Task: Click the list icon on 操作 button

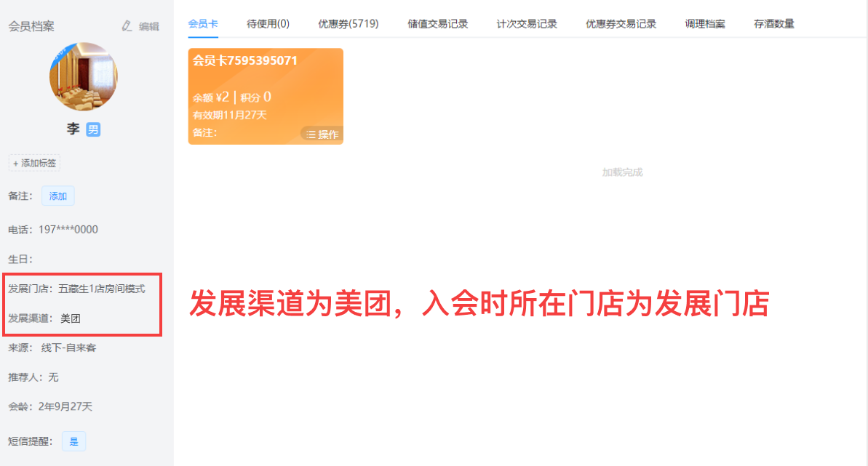Action: [311, 134]
